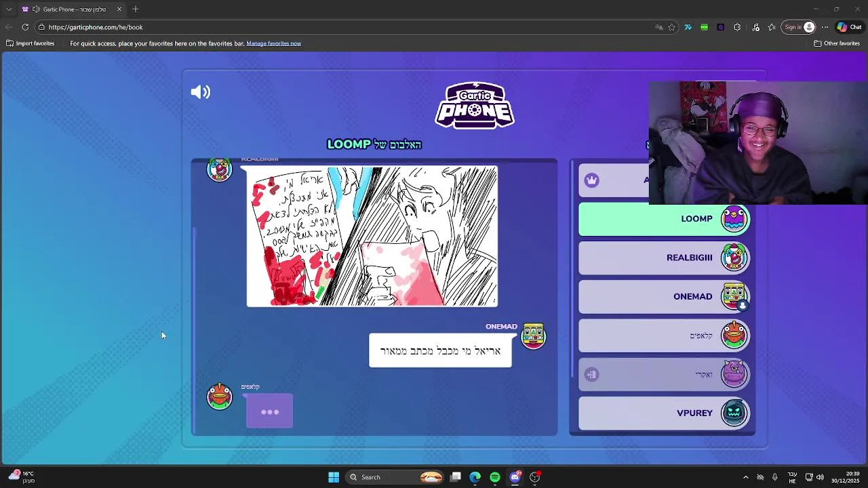The image size is (868, 488).
Task: Open a new browser tab
Action: tap(136, 9)
